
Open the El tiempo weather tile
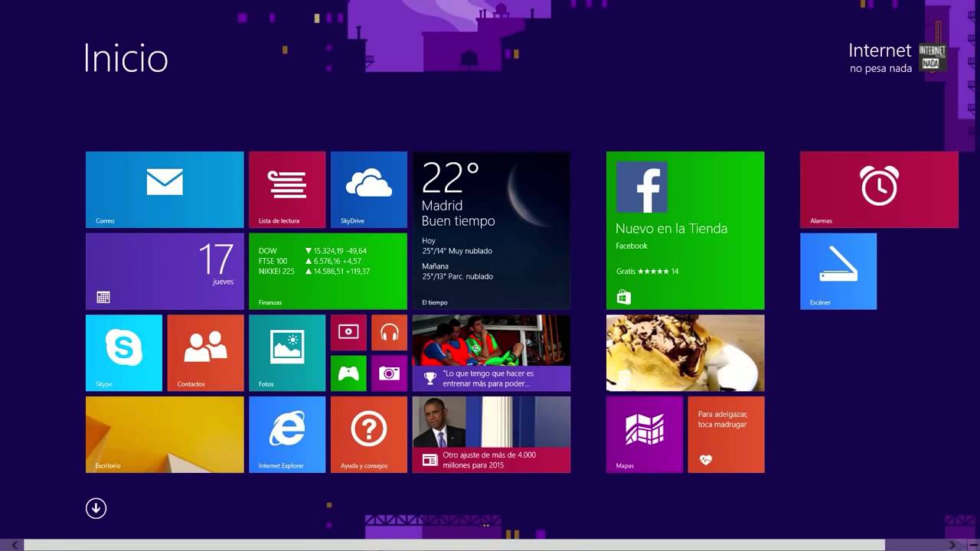(x=492, y=230)
